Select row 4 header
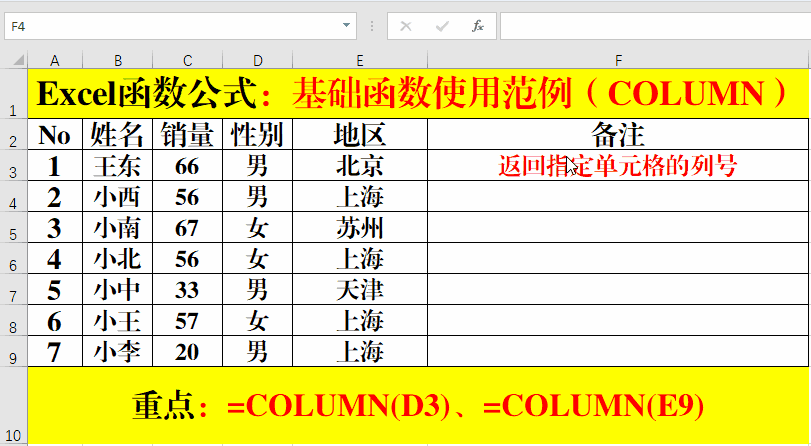 13,197
